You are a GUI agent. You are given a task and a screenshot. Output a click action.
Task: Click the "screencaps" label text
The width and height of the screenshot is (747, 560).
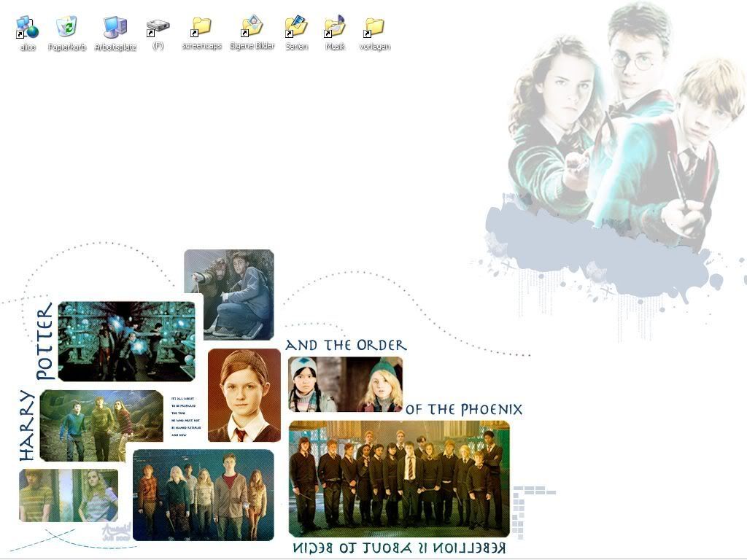coord(201,46)
